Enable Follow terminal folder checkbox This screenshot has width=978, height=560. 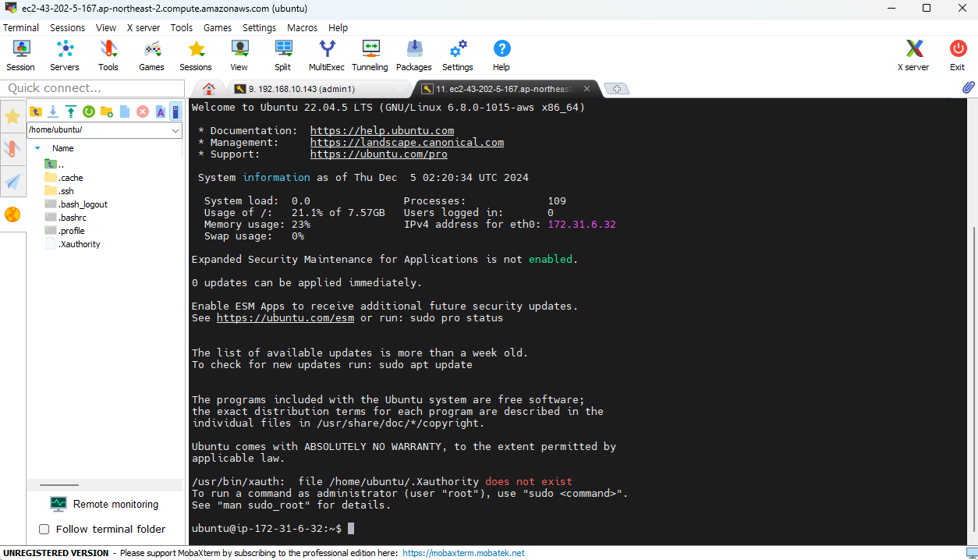click(x=44, y=530)
